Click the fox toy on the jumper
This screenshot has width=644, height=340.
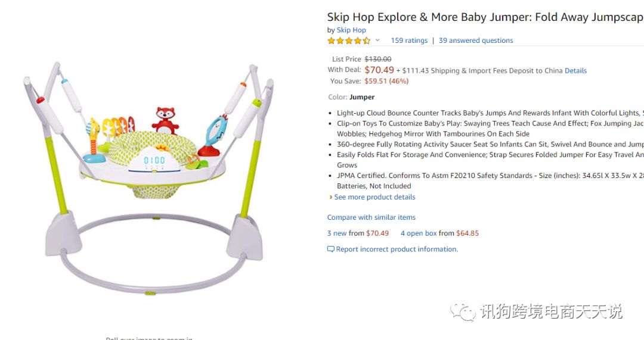click(165, 121)
